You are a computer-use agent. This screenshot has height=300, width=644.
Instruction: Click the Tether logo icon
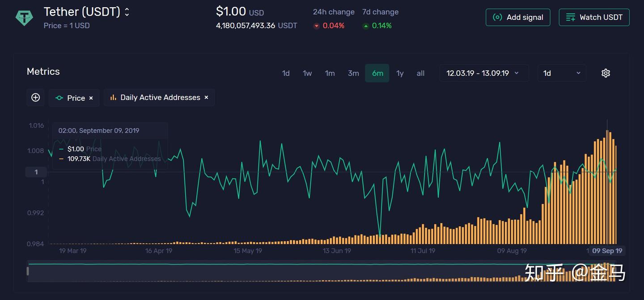[24, 17]
